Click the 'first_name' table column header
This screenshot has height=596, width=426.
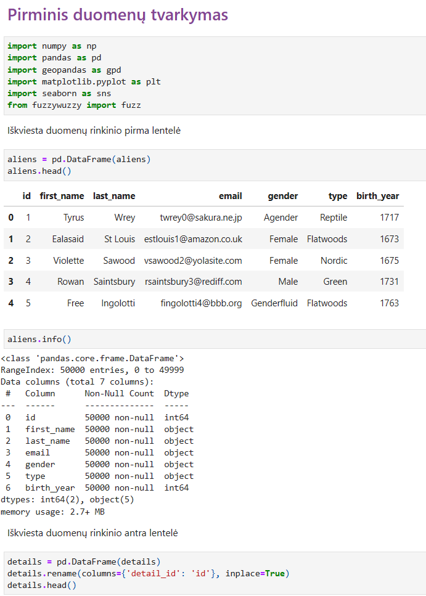(62, 196)
